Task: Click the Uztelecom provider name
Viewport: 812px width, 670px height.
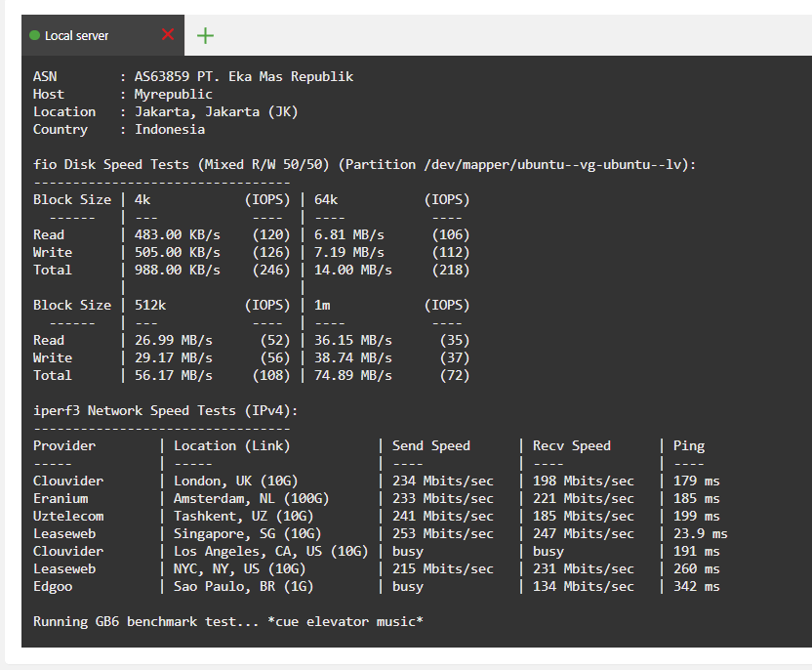Action: click(x=68, y=517)
